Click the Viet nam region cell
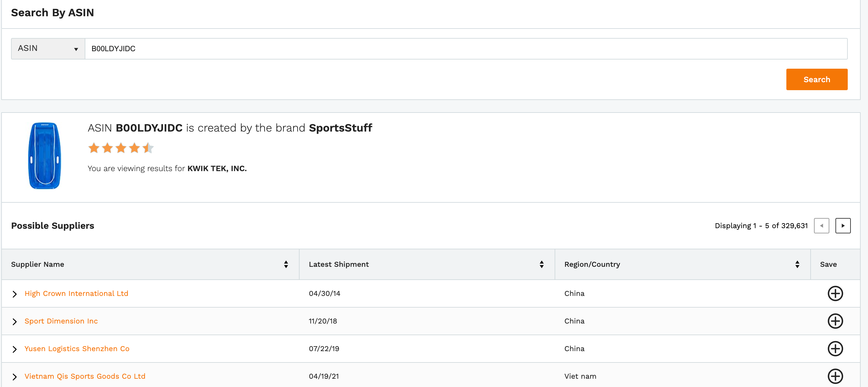 [x=580, y=376]
